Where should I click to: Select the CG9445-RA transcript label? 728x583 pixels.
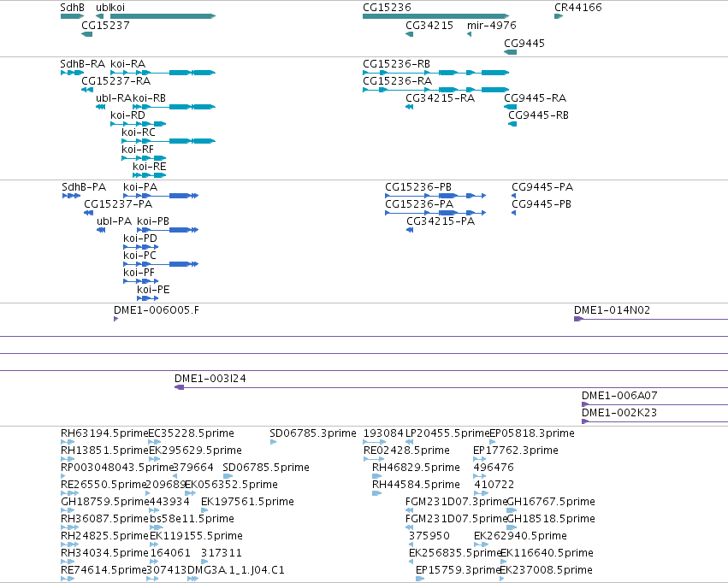click(x=536, y=98)
